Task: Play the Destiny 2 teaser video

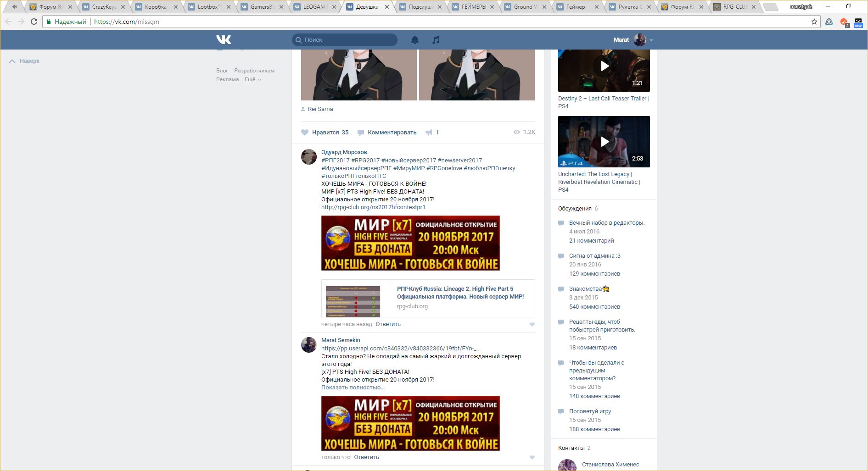Action: point(604,66)
